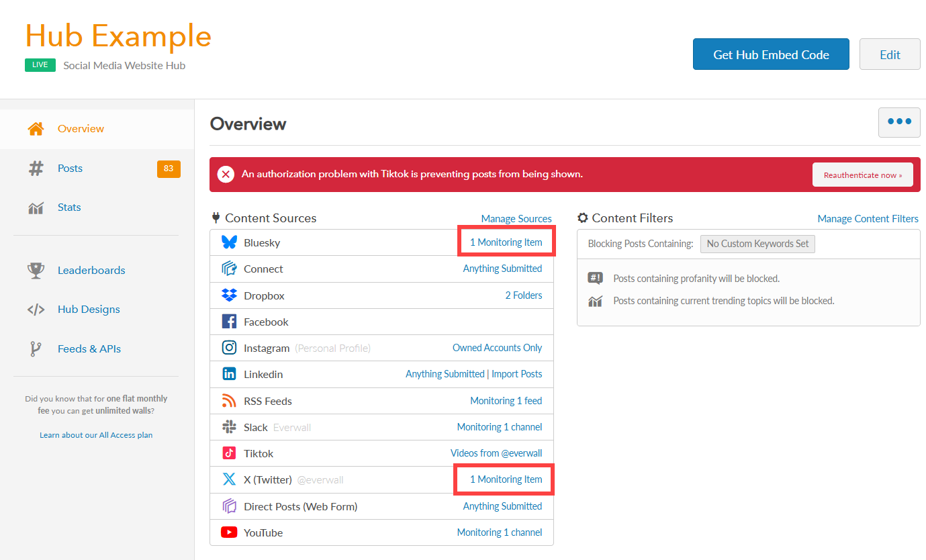Open Dropbox 2 Folders link
Screen dimensions: 926x560
pos(524,295)
